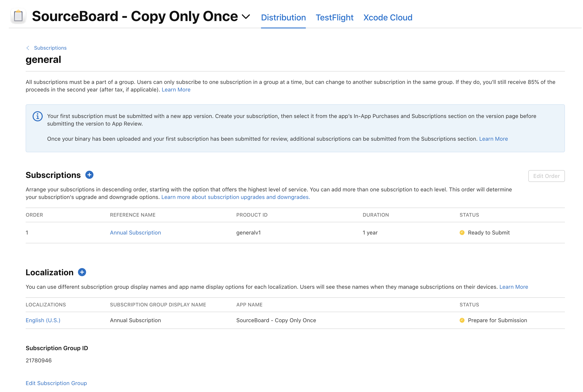
Task: Add a new subscription with plus icon
Action: coord(89,175)
